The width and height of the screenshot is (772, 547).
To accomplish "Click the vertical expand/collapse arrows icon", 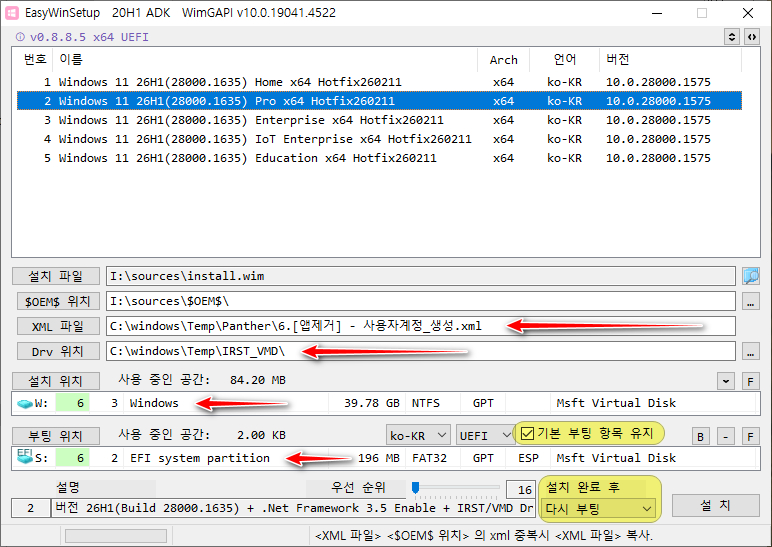I will click(732, 37).
